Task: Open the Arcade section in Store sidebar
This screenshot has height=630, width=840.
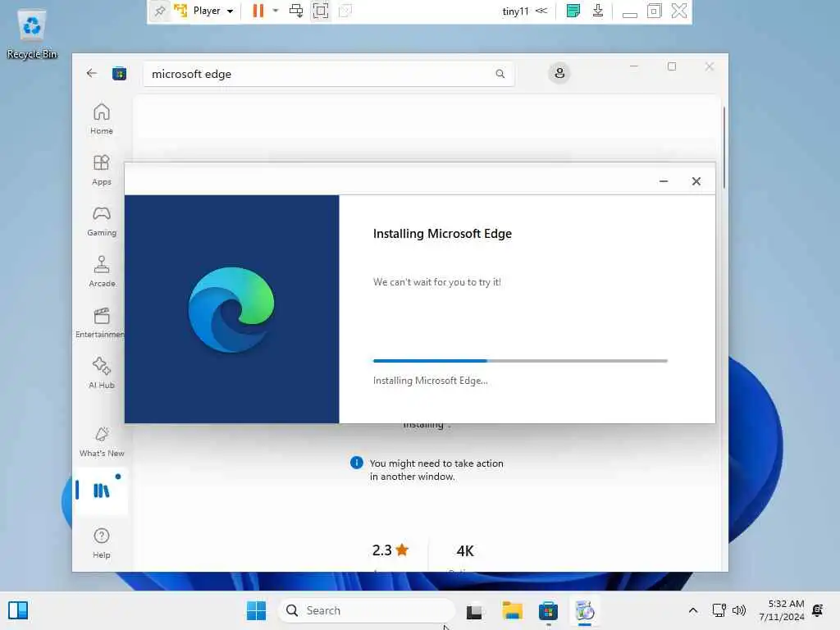Action: (x=101, y=272)
